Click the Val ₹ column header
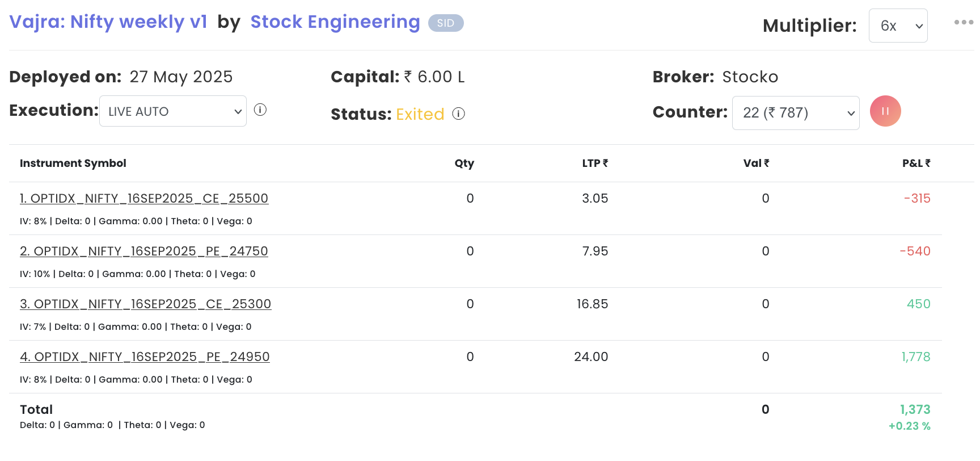This screenshot has width=980, height=461. point(756,164)
